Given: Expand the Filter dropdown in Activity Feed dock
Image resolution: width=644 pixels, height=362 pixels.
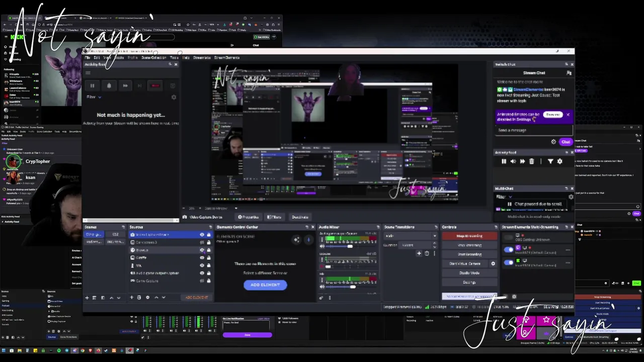Looking at the screenshot, I should coord(93,97).
